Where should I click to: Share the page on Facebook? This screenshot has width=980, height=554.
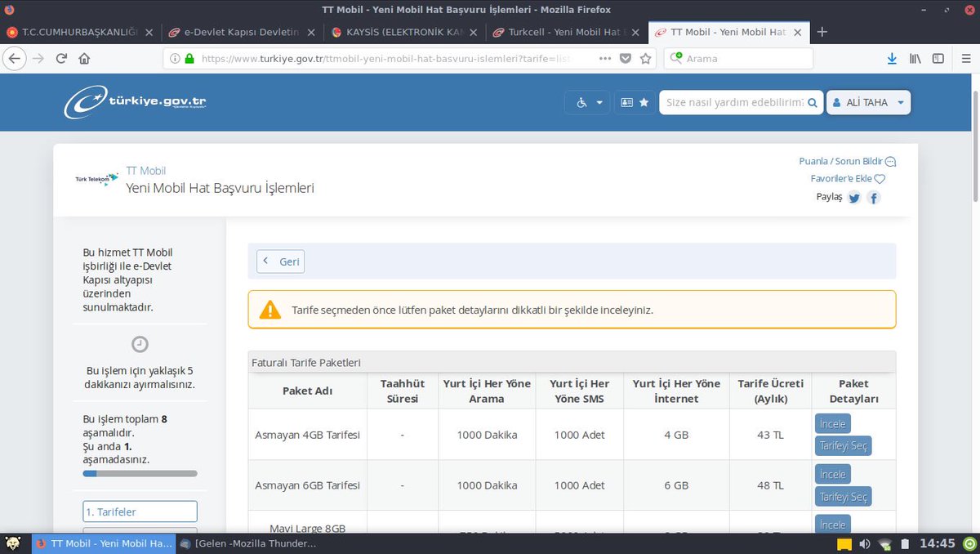[874, 198]
